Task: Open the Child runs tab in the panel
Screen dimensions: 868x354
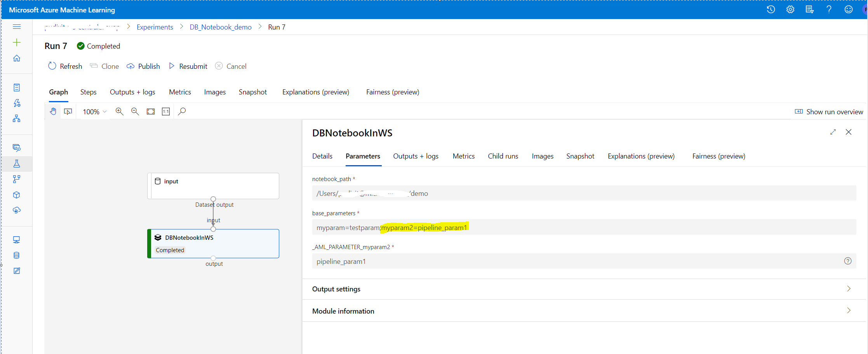Action: (503, 156)
